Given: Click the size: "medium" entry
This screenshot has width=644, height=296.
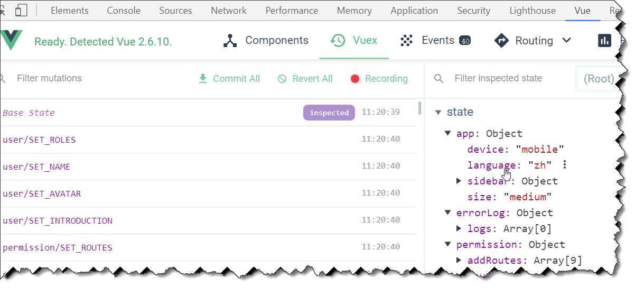Looking at the screenshot, I should (510, 197).
